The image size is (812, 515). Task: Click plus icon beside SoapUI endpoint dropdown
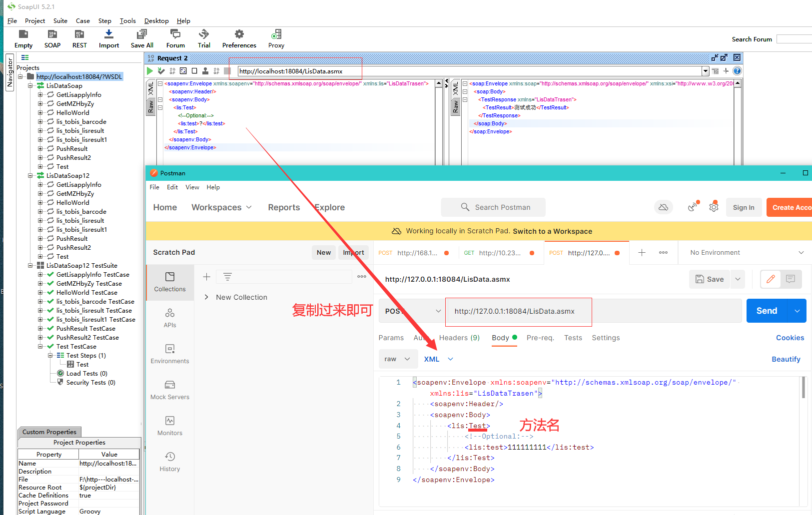pos(726,71)
